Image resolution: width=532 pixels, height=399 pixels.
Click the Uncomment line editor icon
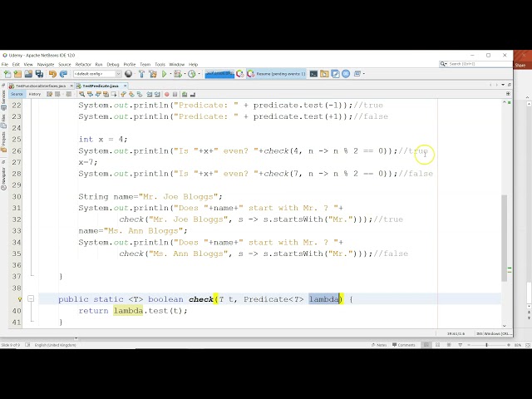click(193, 94)
